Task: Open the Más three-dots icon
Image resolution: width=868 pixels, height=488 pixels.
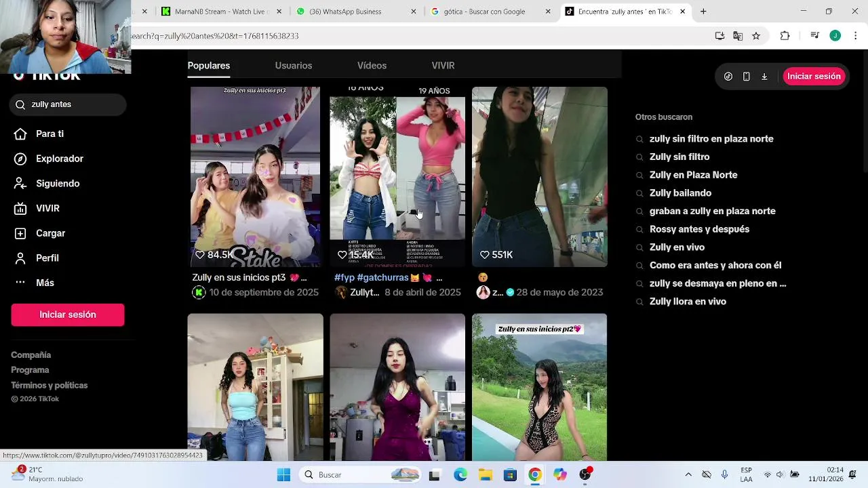Action: point(20,283)
